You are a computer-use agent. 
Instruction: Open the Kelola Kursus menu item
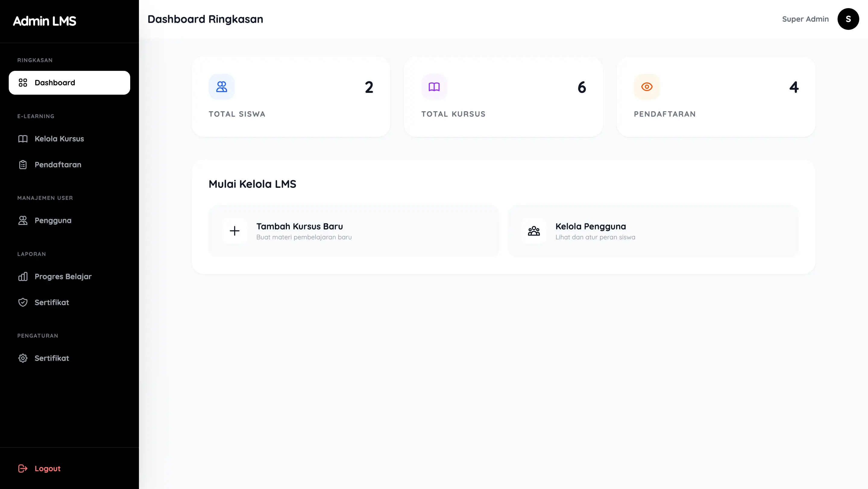(59, 139)
